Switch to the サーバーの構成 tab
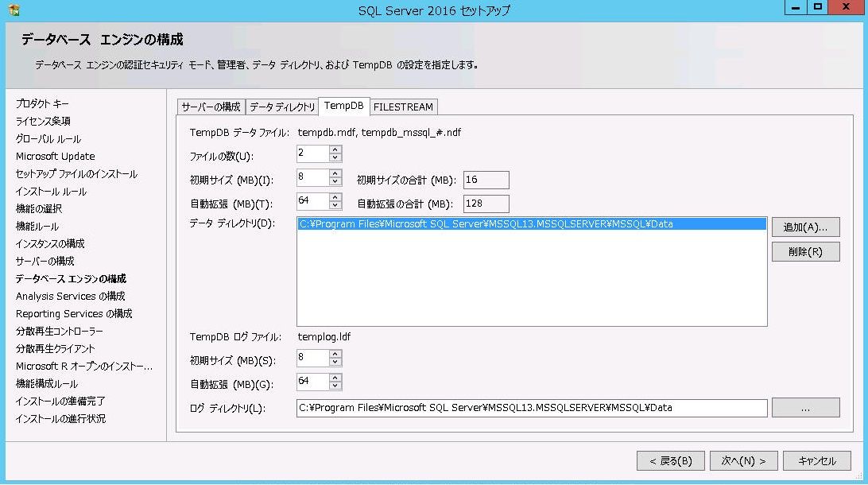 coord(211,107)
